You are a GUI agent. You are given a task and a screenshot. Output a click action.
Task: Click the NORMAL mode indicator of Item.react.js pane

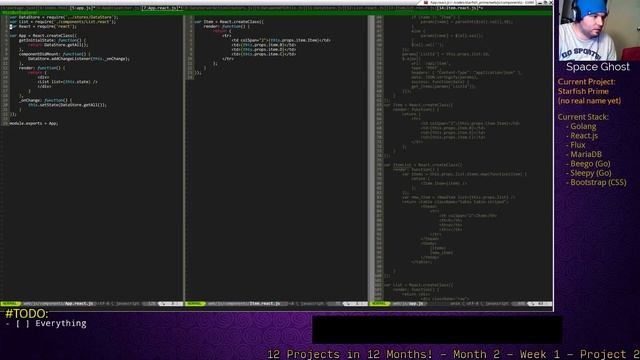pyautogui.click(x=195, y=304)
